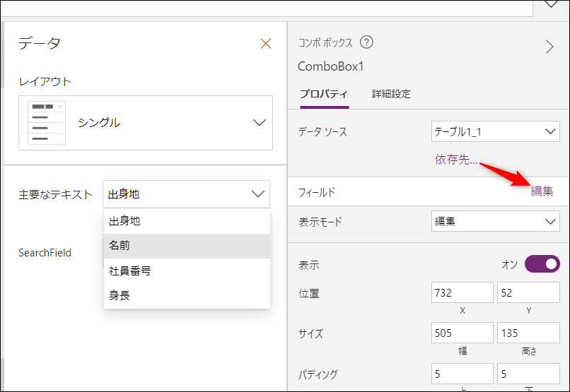This screenshot has width=570, height=392.
Task: Click the サイズ 高さ field showing 135
Action: 528,333
